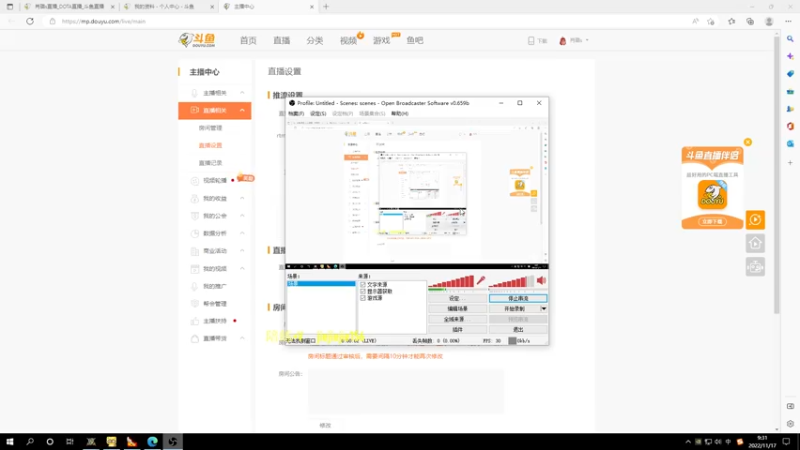
Task: Reload the page with browser refresh icon
Action: tap(30, 21)
